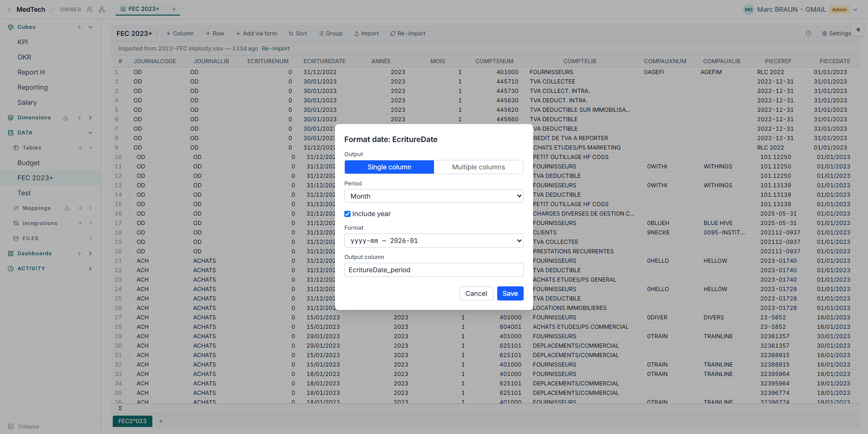Go back using the arrow beside MedTech
The width and height of the screenshot is (868, 434).
pyautogui.click(x=9, y=9)
